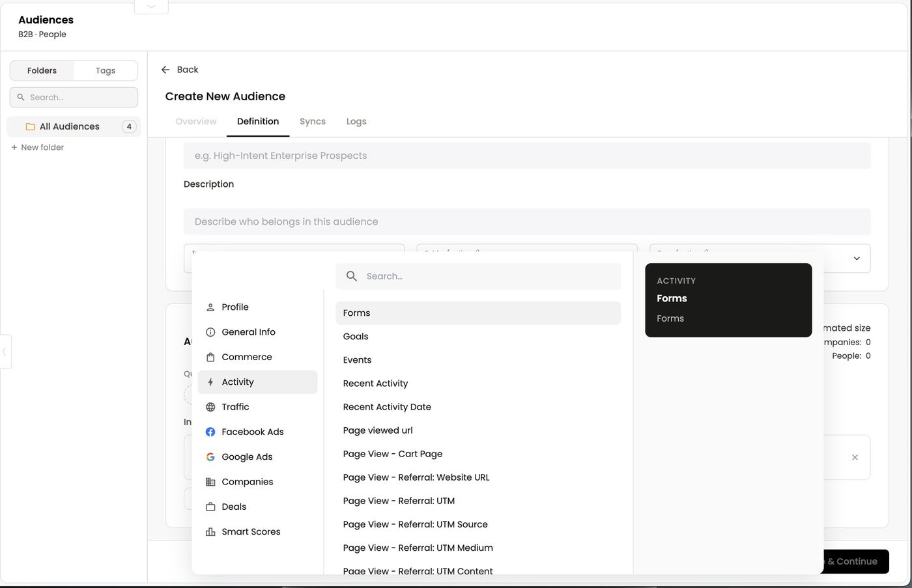This screenshot has height=588, width=912.
Task: Click the audience name field
Action: click(x=527, y=156)
